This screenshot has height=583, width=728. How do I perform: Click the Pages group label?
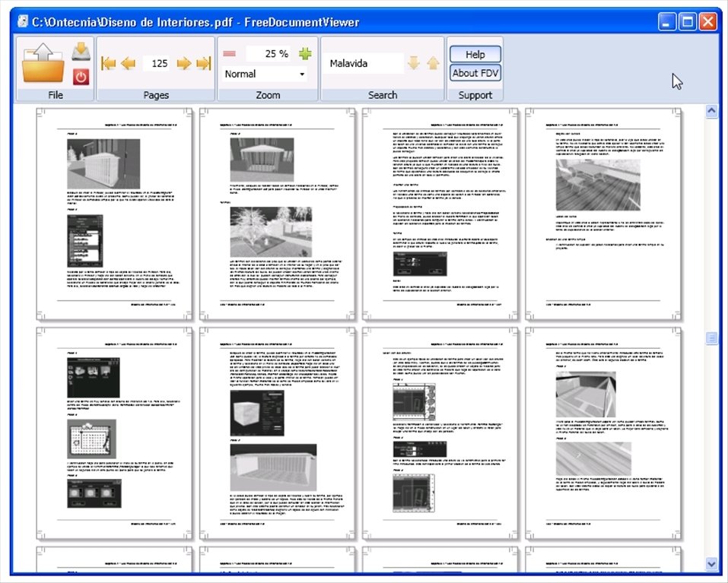[156, 95]
